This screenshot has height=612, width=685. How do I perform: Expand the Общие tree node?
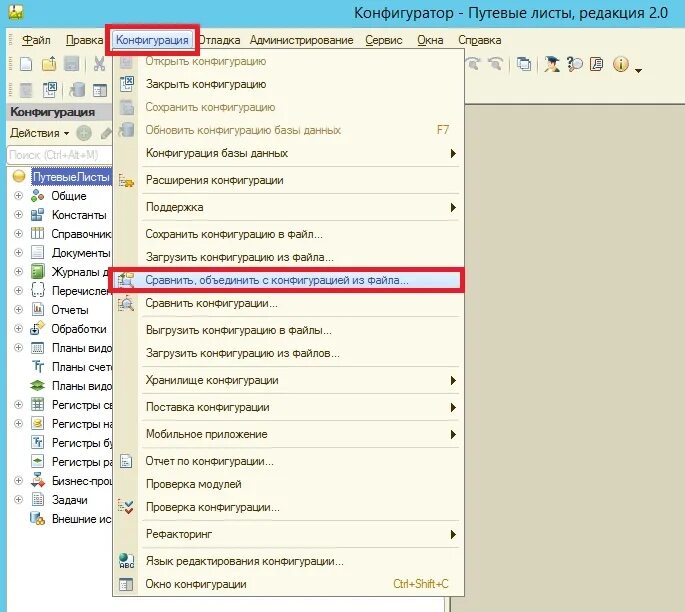[18, 195]
